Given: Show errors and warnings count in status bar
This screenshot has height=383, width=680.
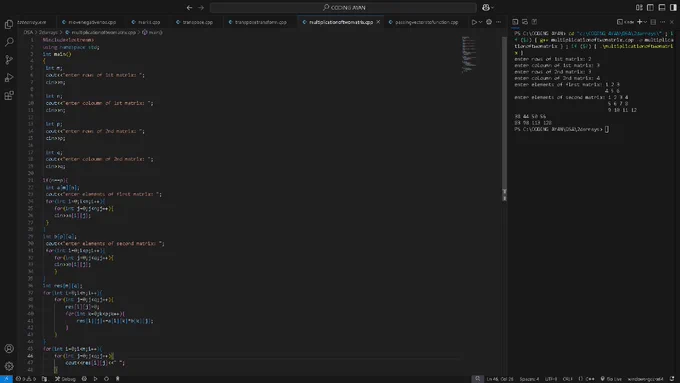Looking at the screenshot, I should pos(26,379).
